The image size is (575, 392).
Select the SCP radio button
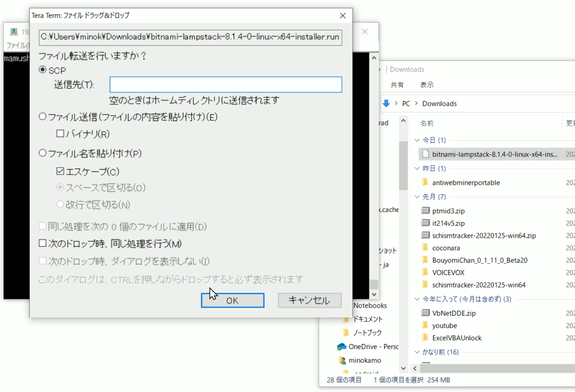pyautogui.click(x=43, y=70)
